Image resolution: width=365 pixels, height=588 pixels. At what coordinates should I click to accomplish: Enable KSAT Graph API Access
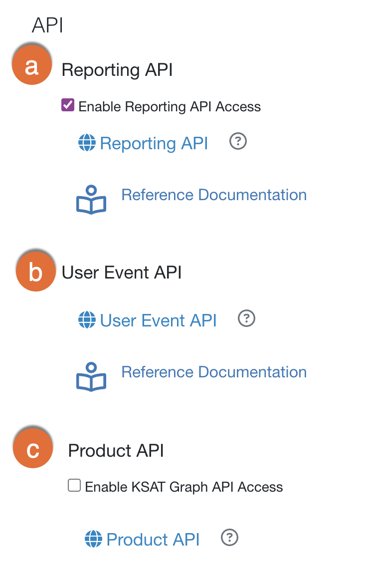[x=74, y=485]
